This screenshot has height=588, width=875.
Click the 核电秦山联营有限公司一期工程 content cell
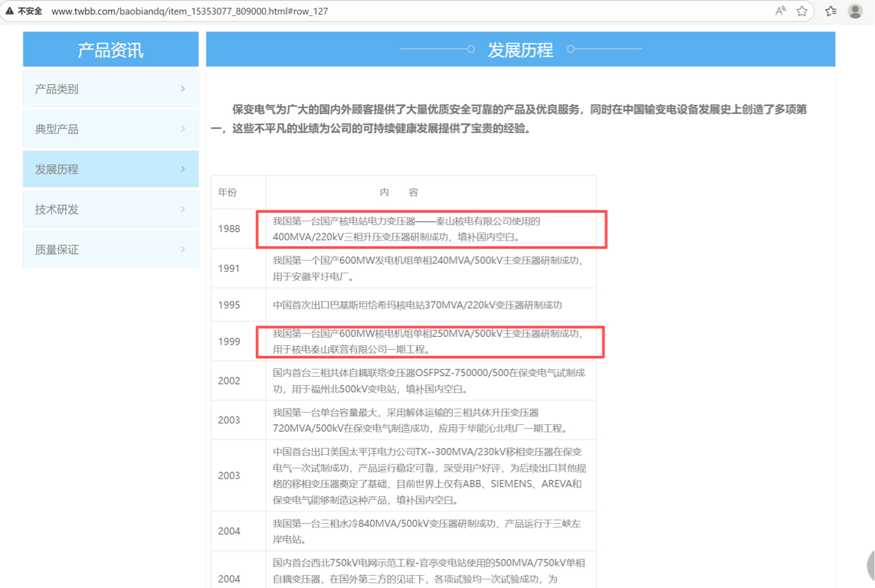tap(431, 341)
